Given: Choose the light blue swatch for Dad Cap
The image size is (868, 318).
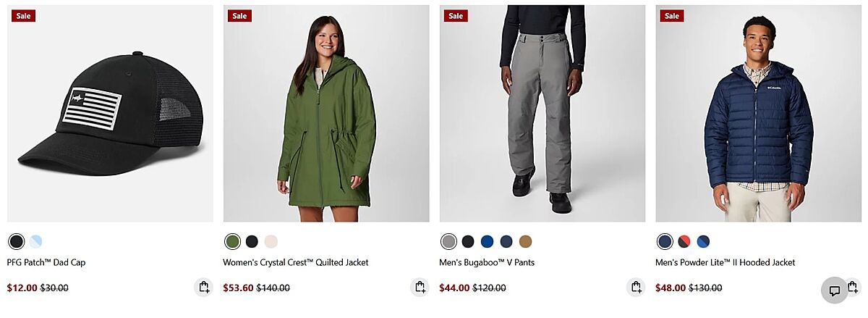Looking at the screenshot, I should point(35,241).
